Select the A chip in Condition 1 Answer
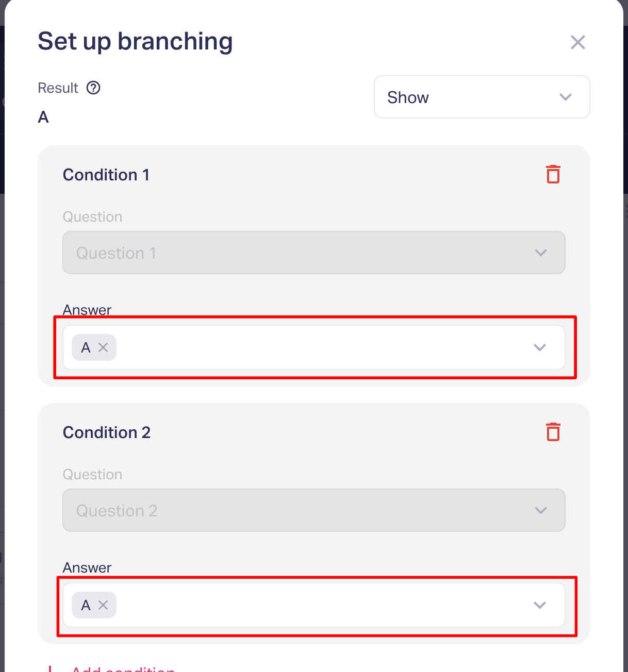 click(86, 347)
